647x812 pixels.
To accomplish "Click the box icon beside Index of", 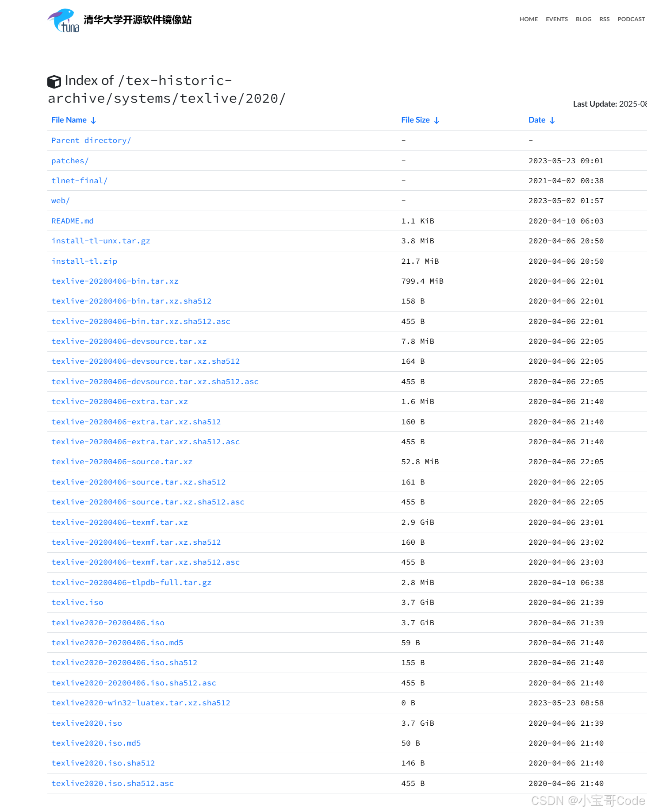I will 54,81.
